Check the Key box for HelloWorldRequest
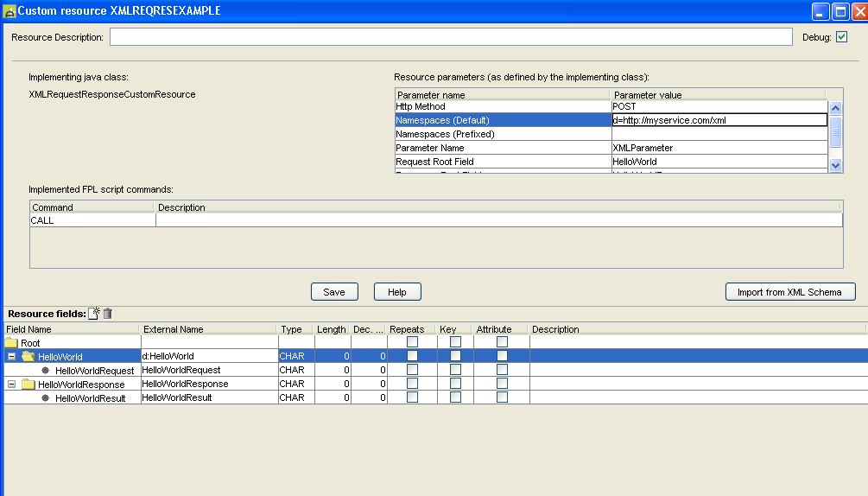 coord(455,370)
